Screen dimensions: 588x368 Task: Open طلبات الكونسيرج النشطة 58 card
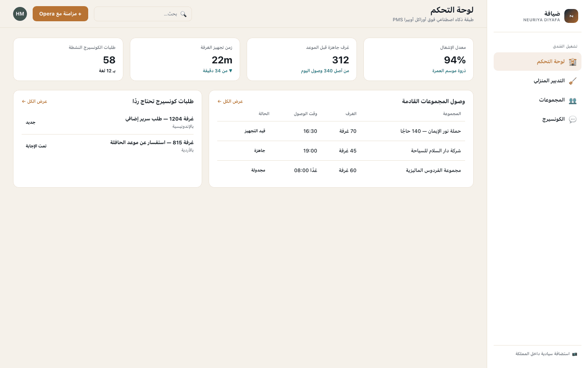(68, 59)
